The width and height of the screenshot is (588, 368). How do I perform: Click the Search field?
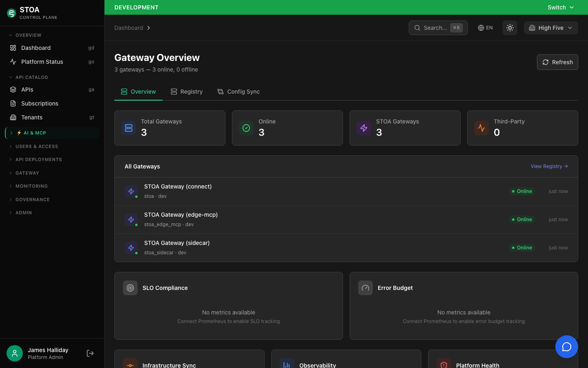click(438, 28)
